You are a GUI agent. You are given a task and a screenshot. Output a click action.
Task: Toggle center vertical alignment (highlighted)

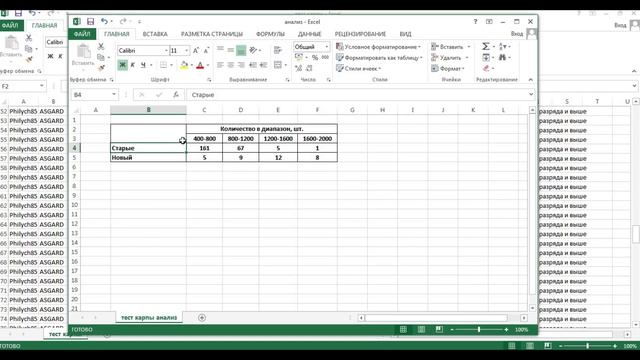click(241, 50)
